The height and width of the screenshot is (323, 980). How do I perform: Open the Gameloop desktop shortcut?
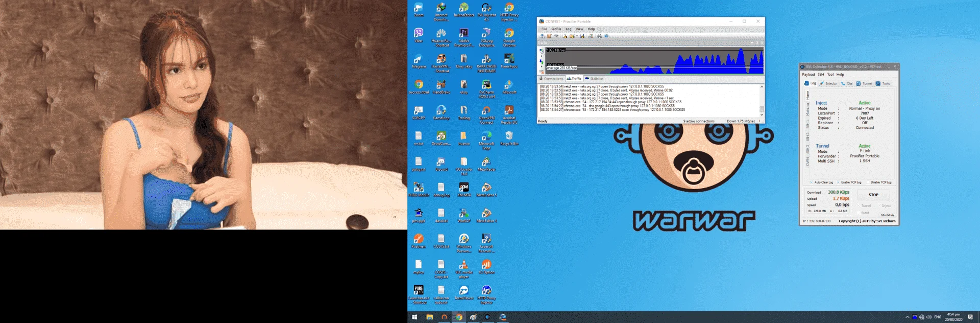[441, 113]
